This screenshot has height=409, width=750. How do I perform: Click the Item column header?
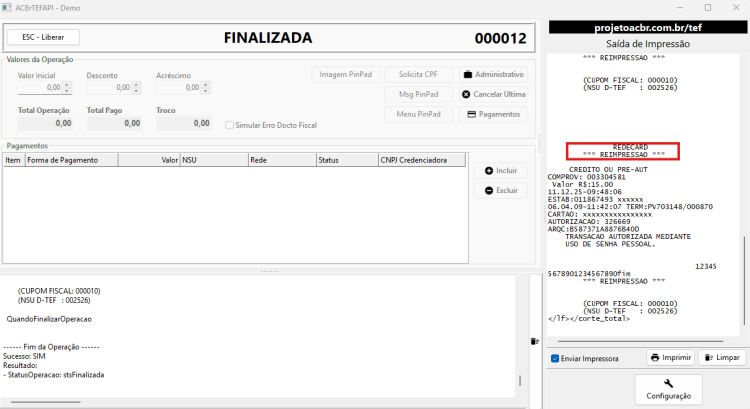point(14,160)
